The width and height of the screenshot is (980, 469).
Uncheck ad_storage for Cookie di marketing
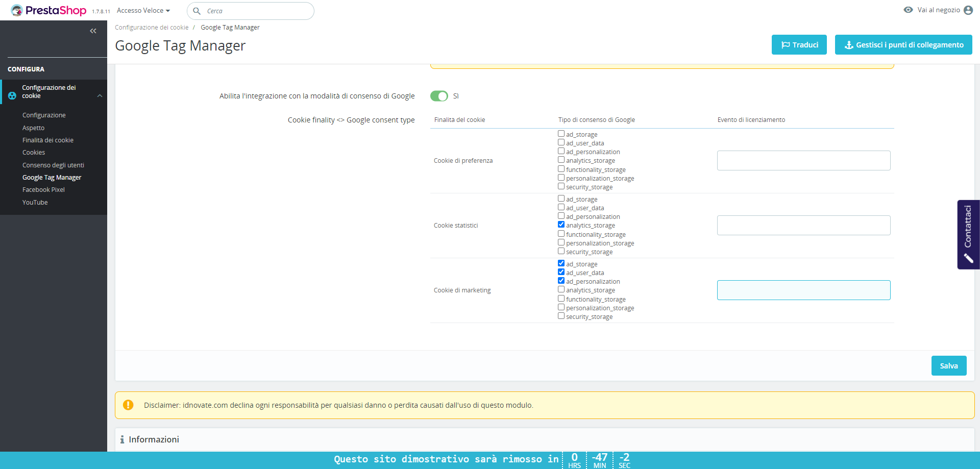pos(561,263)
